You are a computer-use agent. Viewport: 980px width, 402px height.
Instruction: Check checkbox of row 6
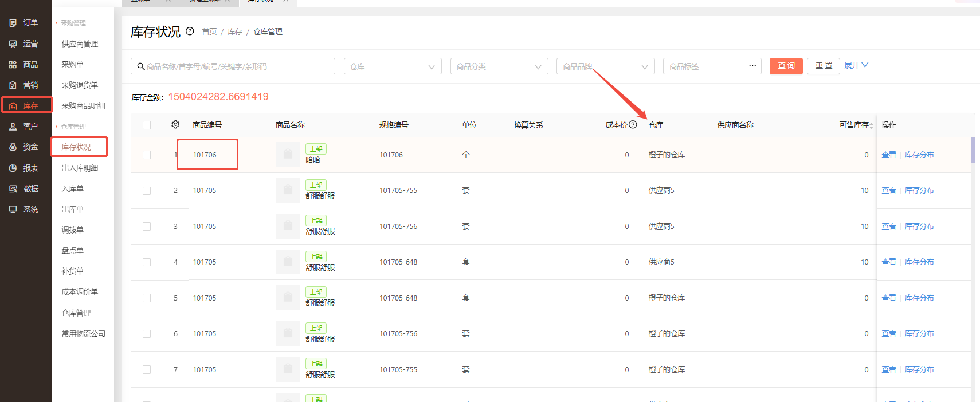click(x=147, y=334)
